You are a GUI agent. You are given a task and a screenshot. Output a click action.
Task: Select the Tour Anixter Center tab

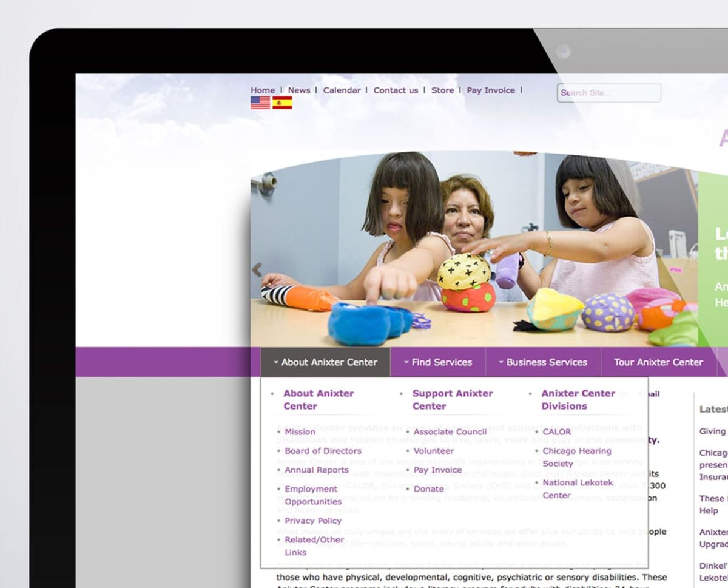tap(658, 362)
